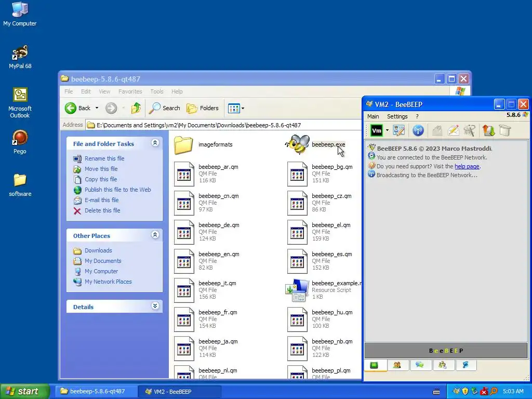Go to Downloads in Other Places

pos(98,250)
